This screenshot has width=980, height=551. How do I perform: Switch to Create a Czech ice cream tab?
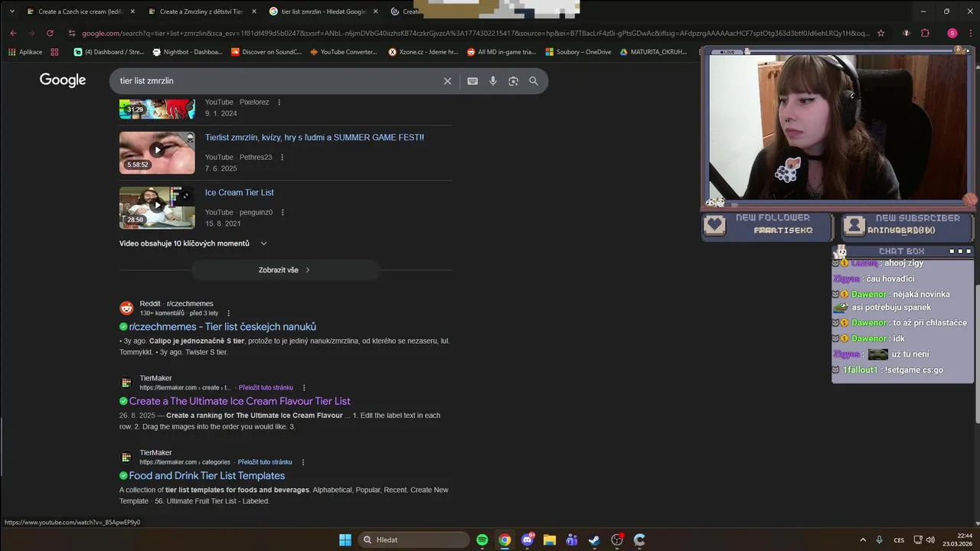pyautogui.click(x=79, y=11)
